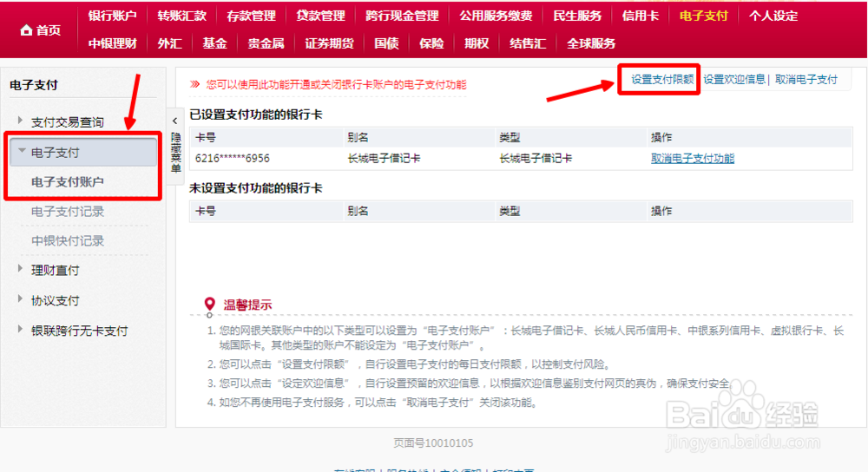The height and width of the screenshot is (472, 868).
Task: Expand the 理财直付 arrow
Action: (20, 269)
